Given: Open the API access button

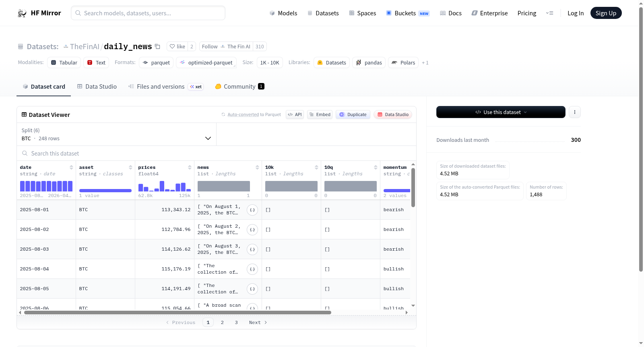Looking at the screenshot, I should (295, 114).
